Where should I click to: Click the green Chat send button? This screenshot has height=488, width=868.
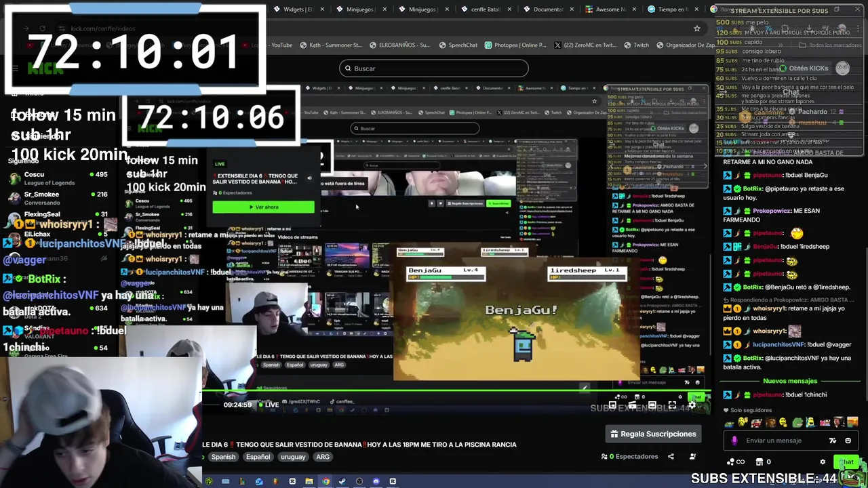tap(846, 462)
